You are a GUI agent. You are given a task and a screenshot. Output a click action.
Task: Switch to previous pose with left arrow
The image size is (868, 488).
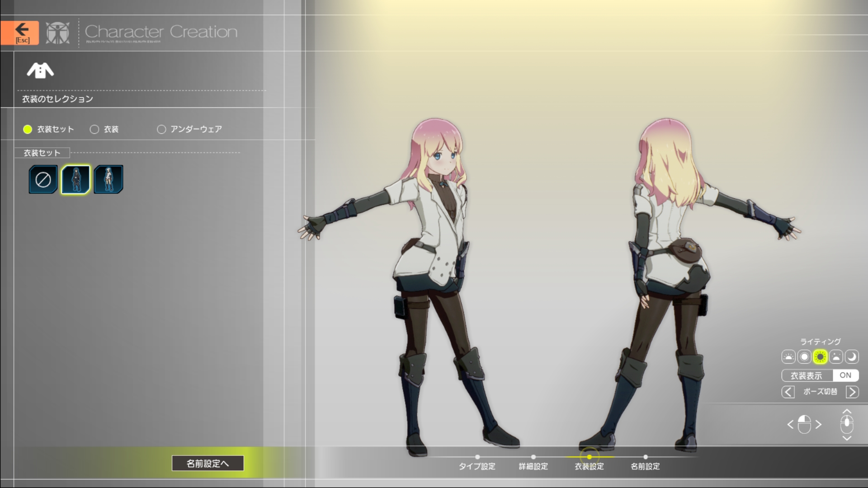[788, 392]
